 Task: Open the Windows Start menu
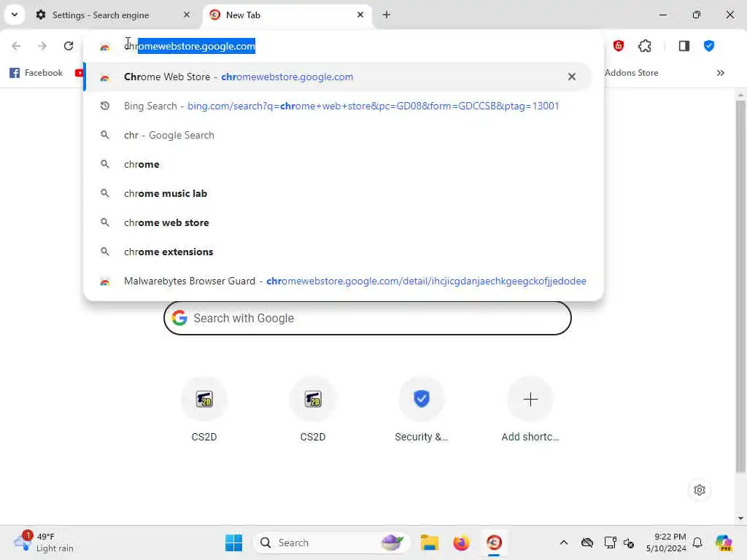tap(233, 542)
